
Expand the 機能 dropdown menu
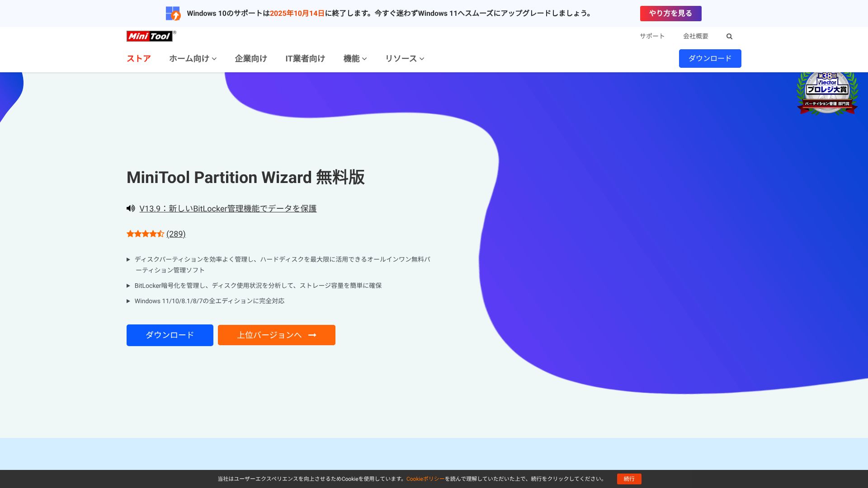tap(355, 58)
